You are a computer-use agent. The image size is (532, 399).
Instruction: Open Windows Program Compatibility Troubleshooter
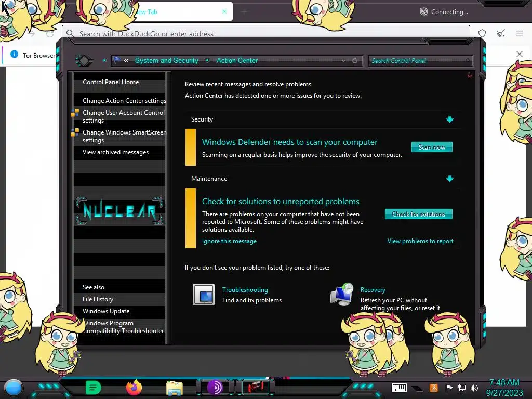coord(123,327)
